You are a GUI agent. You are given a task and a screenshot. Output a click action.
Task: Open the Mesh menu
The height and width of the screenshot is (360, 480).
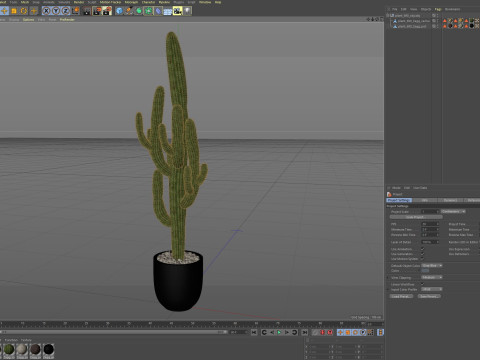[25, 2]
